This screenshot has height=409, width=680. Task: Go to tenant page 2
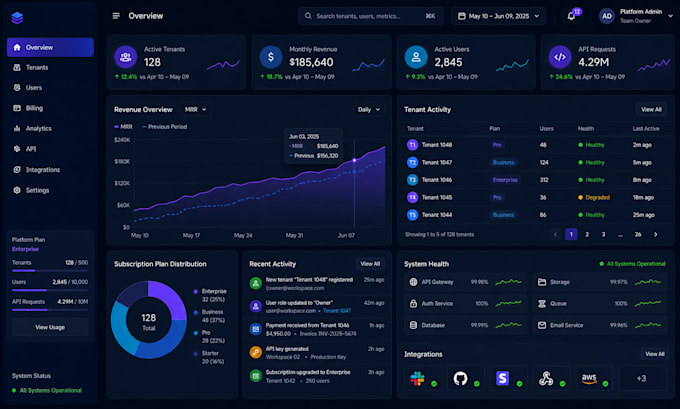coord(587,234)
